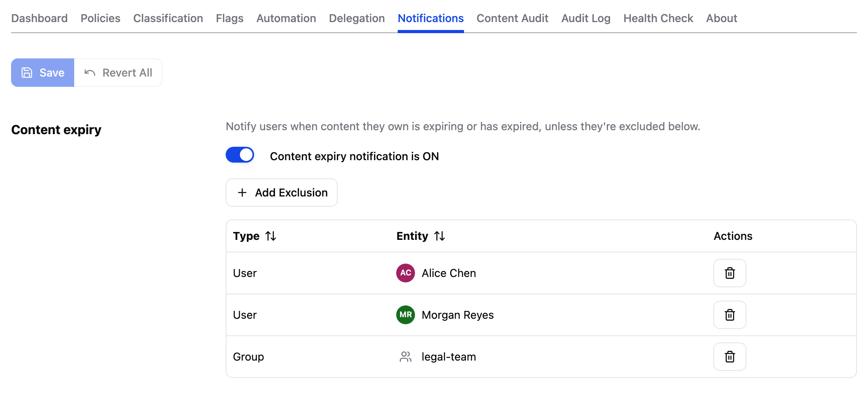Click User type in Morgan Reyes row
The image size is (868, 404).
point(245,315)
